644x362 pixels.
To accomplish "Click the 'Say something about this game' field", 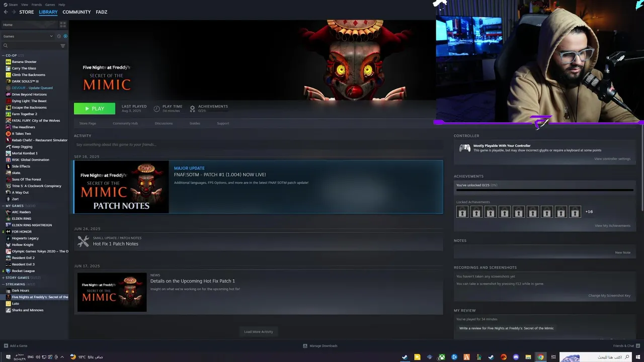I will point(258,145).
